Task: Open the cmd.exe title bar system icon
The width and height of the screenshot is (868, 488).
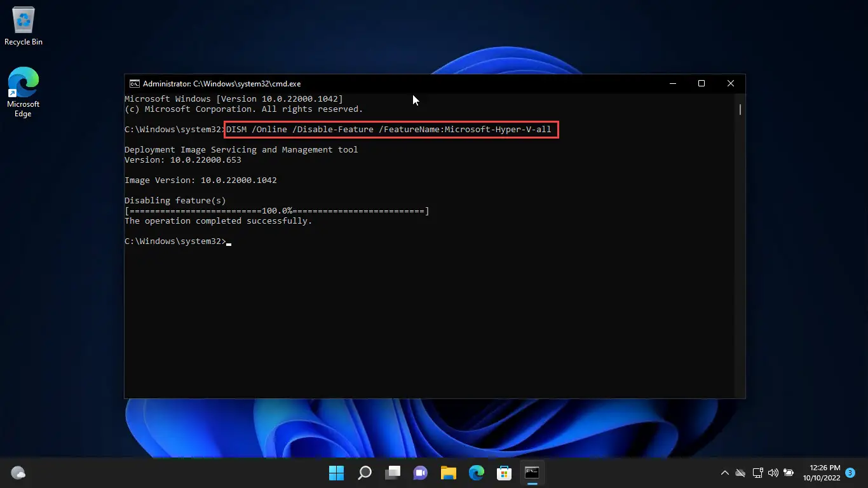Action: [135, 83]
